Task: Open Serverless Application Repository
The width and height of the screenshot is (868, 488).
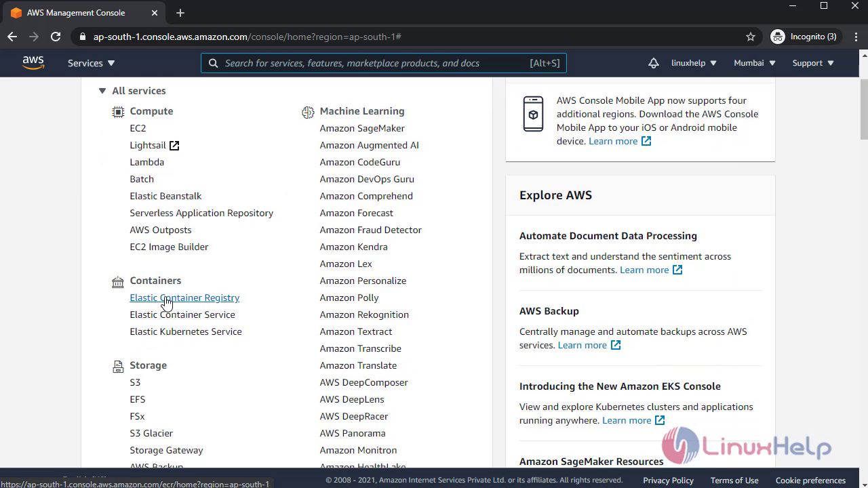Action: (201, 213)
